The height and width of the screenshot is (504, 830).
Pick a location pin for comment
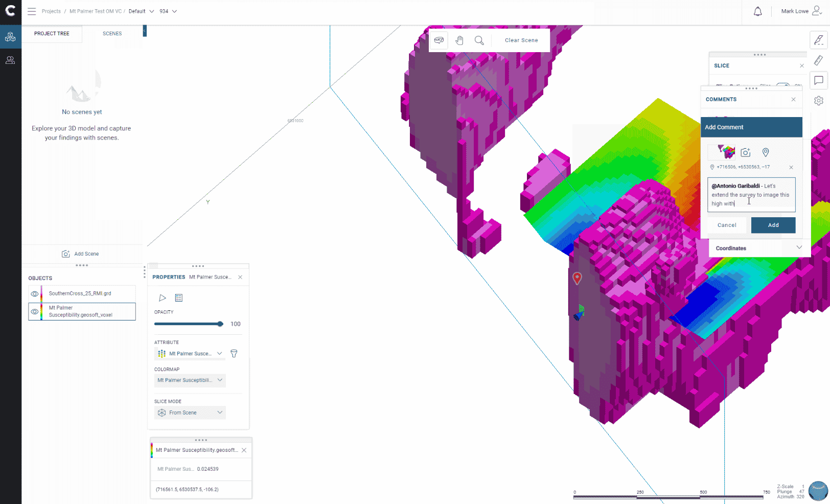pyautogui.click(x=766, y=152)
